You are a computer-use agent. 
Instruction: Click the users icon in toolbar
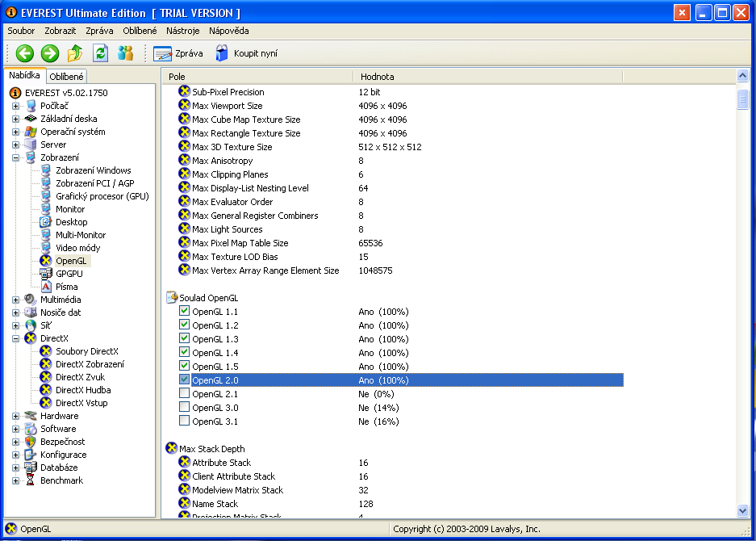pos(125,53)
